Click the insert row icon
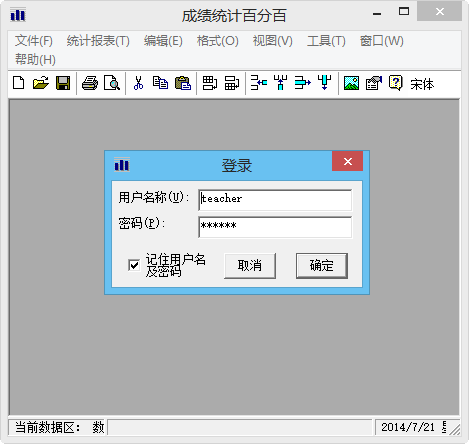The image size is (469, 444). click(x=210, y=83)
